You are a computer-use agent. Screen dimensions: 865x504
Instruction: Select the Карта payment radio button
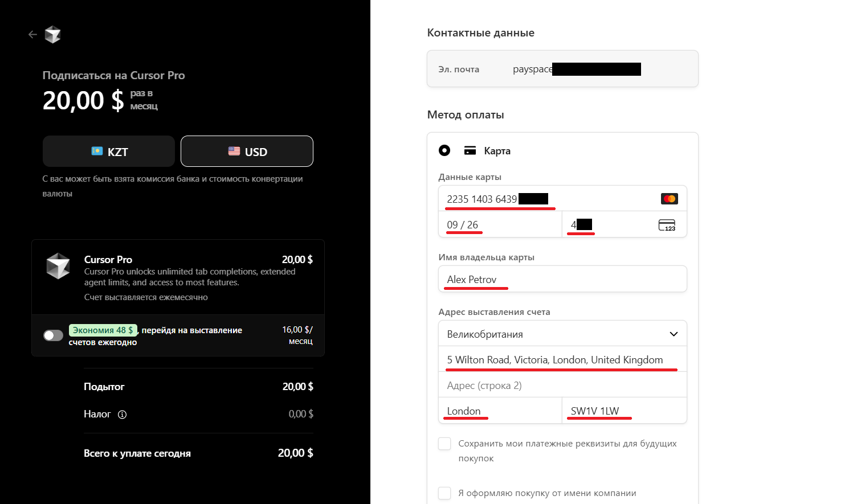tap(444, 150)
